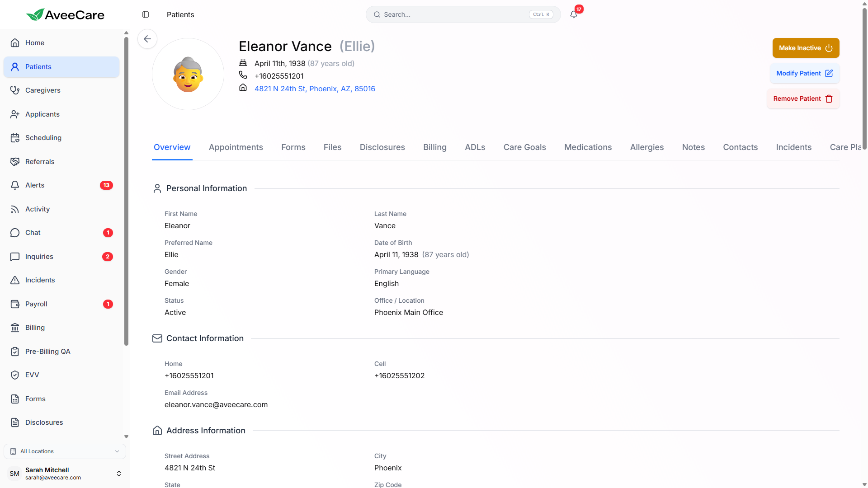Open the Alerts section showing 13 alerts
Image resolution: width=868 pixels, height=488 pixels.
35,185
